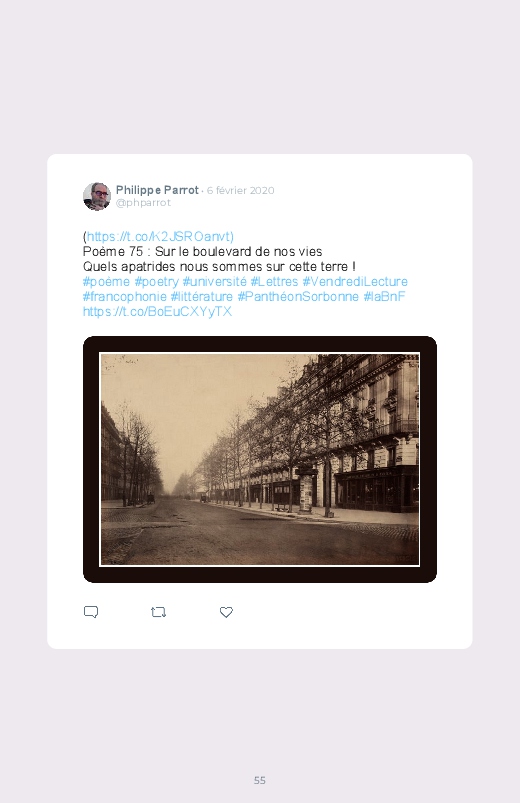Follow the t.co/BoEuCXYyTX link

(157, 311)
